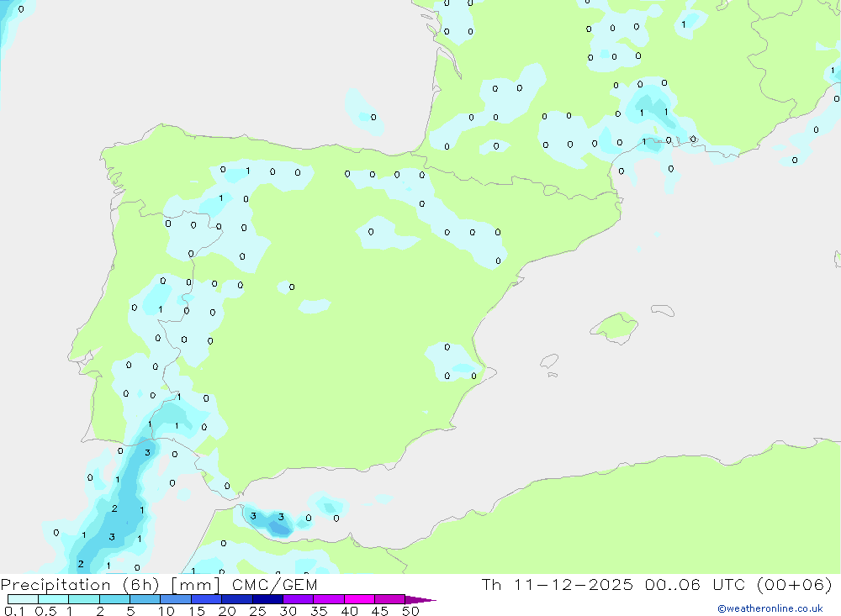841x616 pixels.
Task: Click the legend label '40'
Action: [x=350, y=611]
